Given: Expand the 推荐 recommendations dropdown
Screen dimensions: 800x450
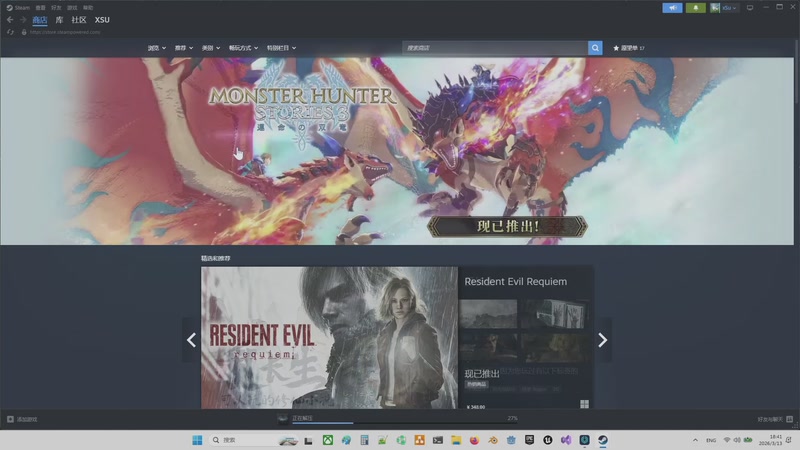Looking at the screenshot, I should [x=184, y=48].
